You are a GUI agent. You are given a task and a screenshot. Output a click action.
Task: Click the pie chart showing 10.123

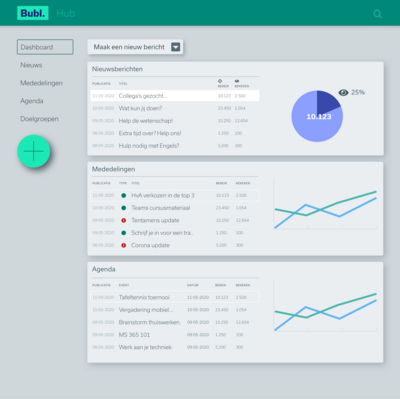[317, 116]
